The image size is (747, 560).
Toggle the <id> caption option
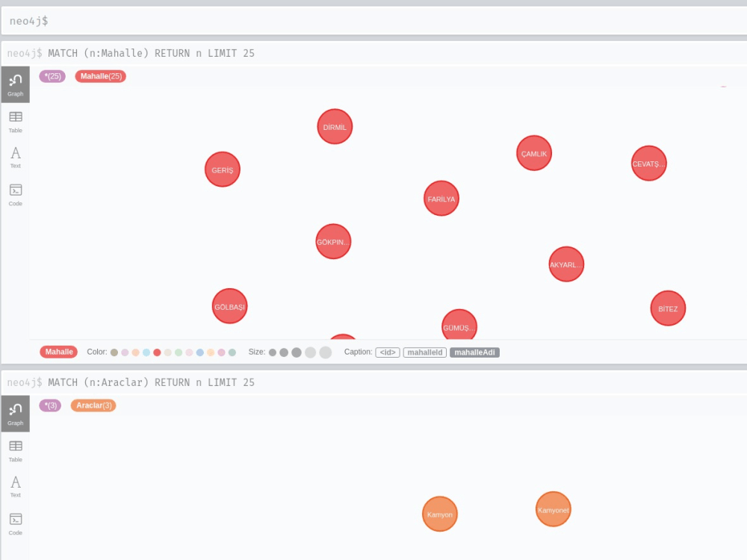point(388,352)
